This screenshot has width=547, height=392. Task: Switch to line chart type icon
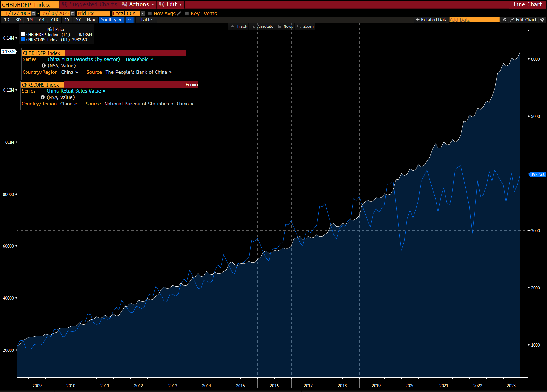(x=130, y=20)
